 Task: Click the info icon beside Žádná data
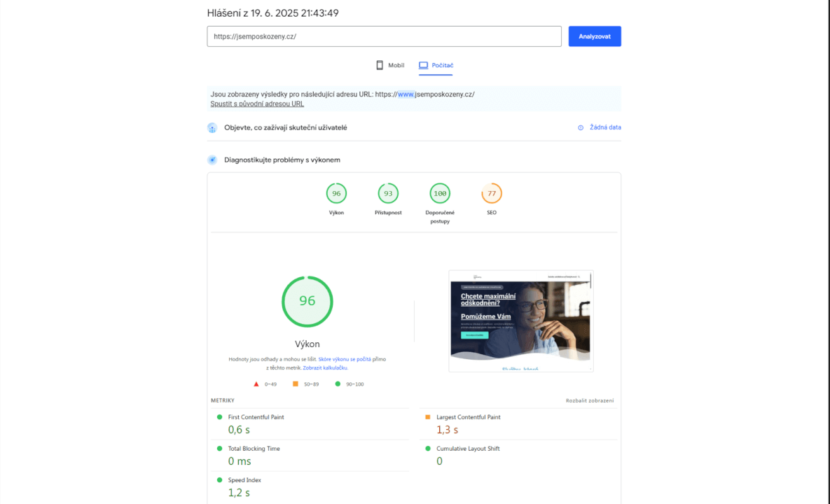coord(581,127)
